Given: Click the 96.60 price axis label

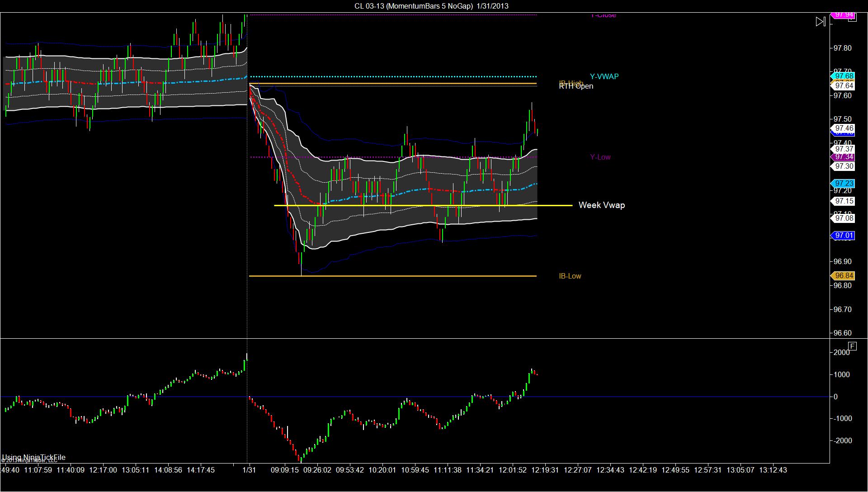Looking at the screenshot, I should (x=843, y=333).
